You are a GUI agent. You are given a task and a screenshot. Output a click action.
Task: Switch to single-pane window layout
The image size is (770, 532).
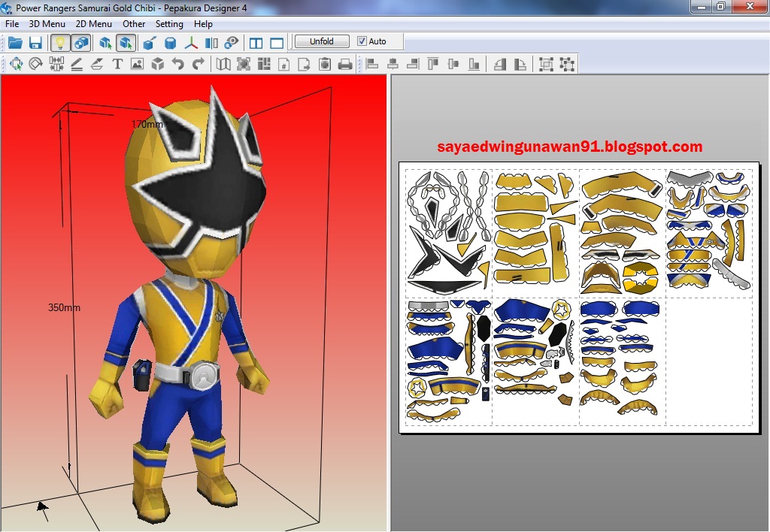coord(277,43)
